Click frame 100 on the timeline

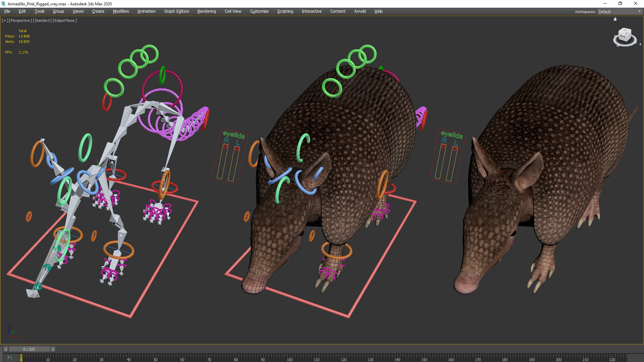(289, 356)
